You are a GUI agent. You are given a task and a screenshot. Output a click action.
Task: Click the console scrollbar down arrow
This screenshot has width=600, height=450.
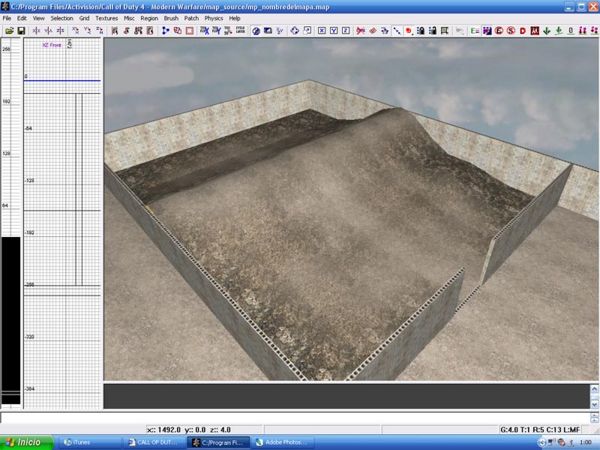click(595, 404)
